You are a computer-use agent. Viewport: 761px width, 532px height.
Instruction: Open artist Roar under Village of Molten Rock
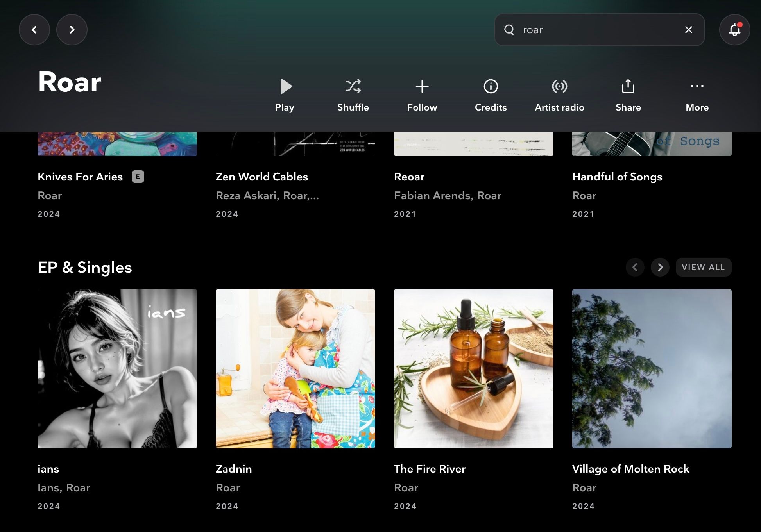(x=584, y=487)
